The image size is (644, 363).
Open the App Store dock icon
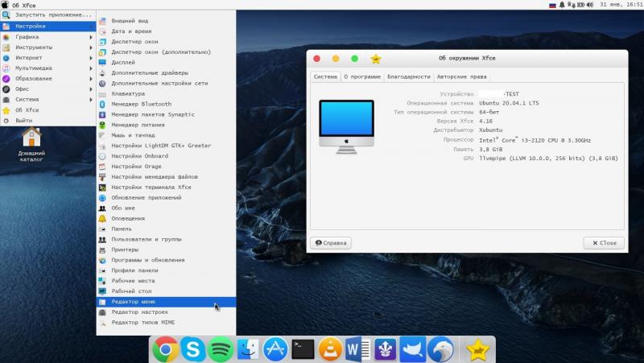tap(276, 349)
